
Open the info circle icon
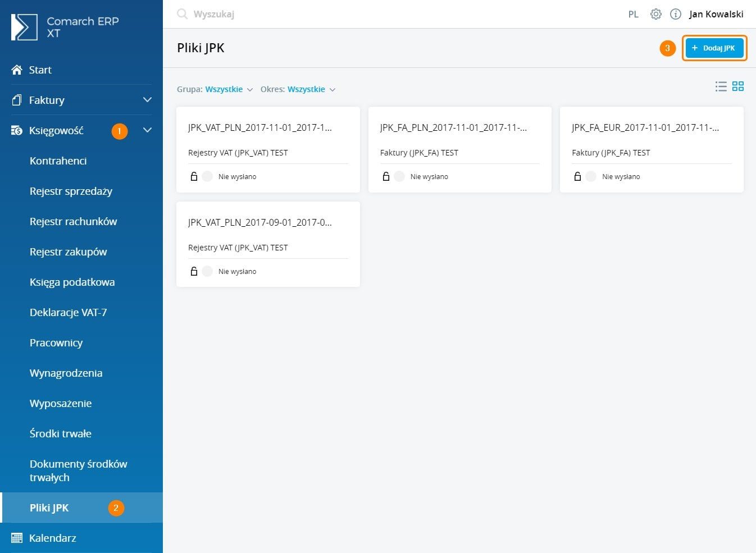676,14
